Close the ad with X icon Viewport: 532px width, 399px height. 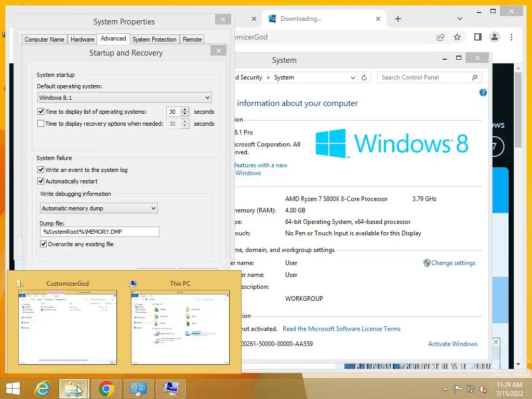496,342
